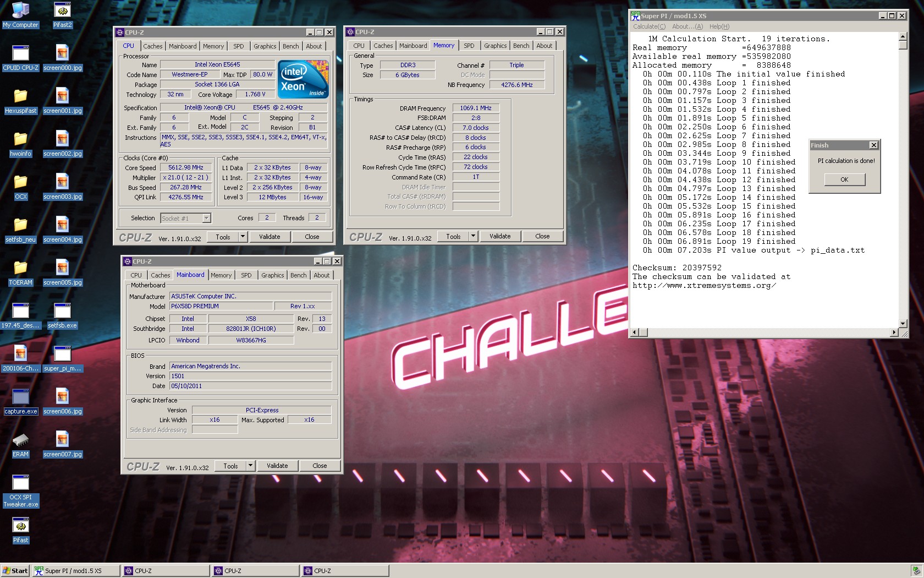Open screen000.jpg desktop file
This screenshot has height=578, width=924.
click(62, 58)
